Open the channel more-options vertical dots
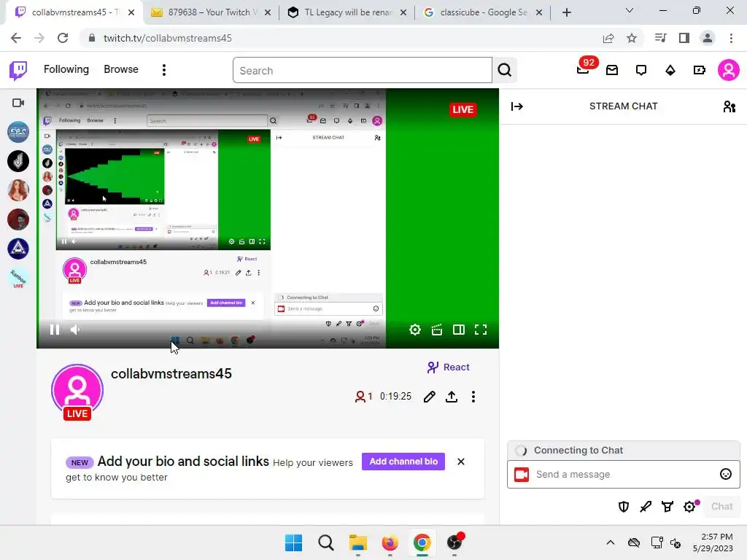This screenshot has height=560, width=747. (x=473, y=397)
